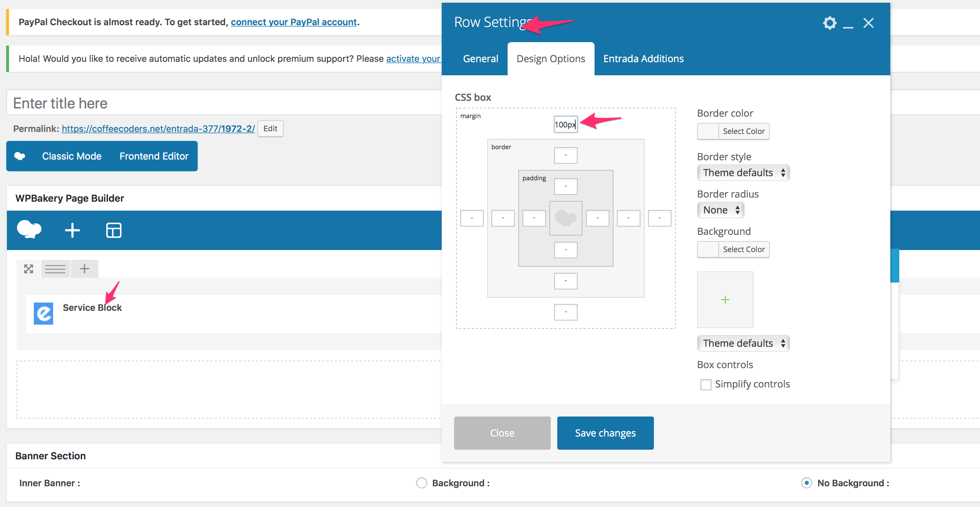Pick Border color swatch
980x507 pixels.
pos(708,131)
